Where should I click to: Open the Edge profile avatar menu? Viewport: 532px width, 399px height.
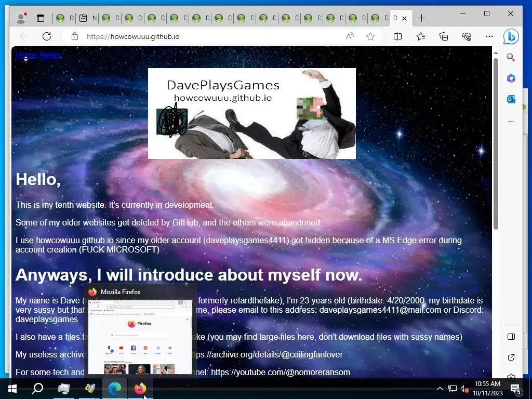(x=21, y=18)
